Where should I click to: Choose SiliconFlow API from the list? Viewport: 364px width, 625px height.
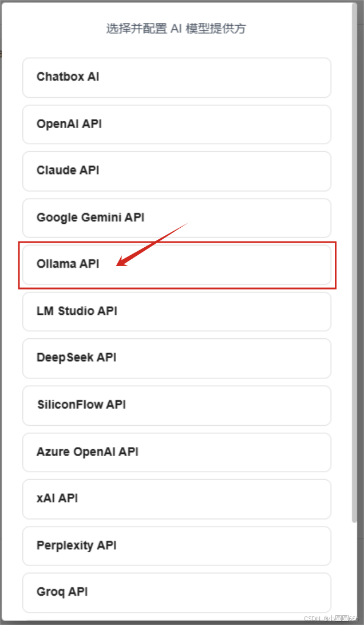point(177,405)
